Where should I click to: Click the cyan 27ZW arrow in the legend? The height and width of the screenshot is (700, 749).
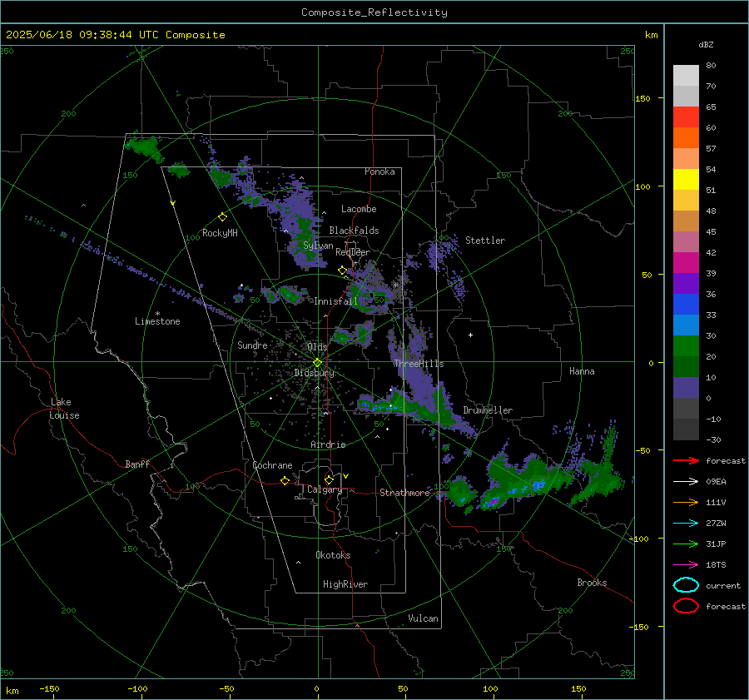click(686, 524)
